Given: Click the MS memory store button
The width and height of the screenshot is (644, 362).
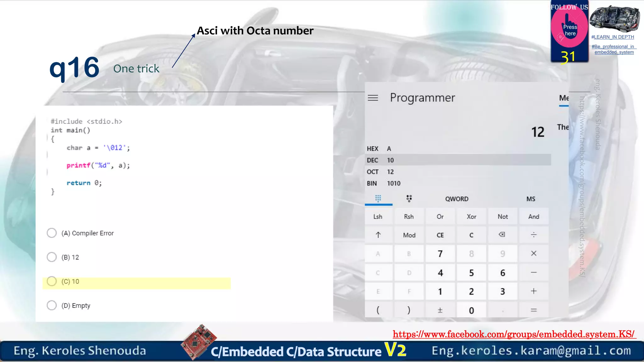Looking at the screenshot, I should click(531, 199).
